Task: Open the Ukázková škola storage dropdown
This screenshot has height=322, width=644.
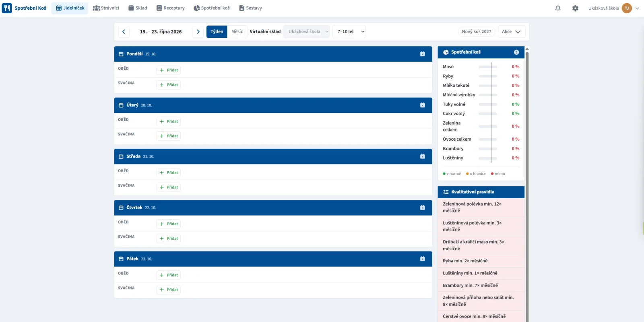Action: [x=307, y=31]
